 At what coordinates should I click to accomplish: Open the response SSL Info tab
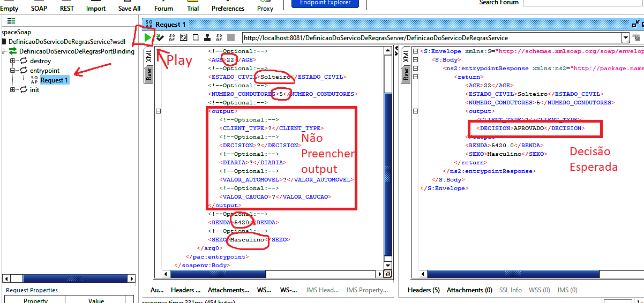510,290
